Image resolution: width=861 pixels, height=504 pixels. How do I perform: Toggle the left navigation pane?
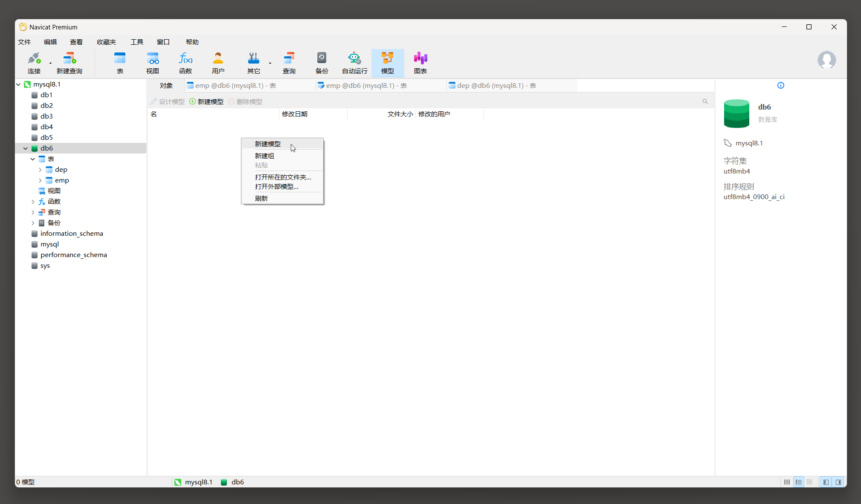(826, 482)
